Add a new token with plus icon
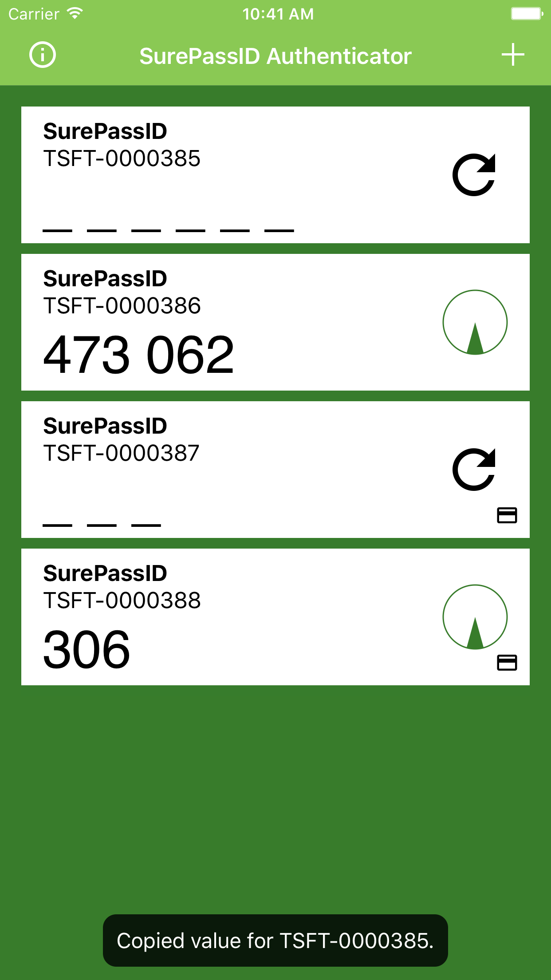 (513, 55)
